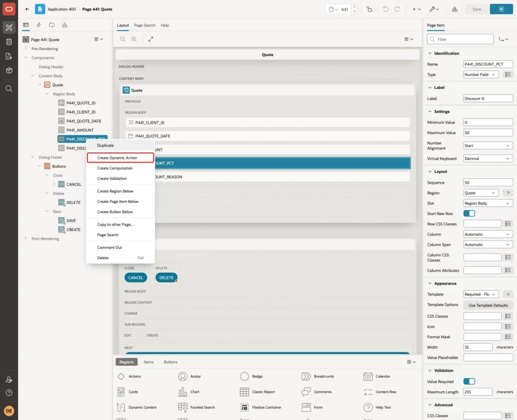Click the back arrow beside Application 400
This screenshot has height=420, width=517.
[x=27, y=9]
